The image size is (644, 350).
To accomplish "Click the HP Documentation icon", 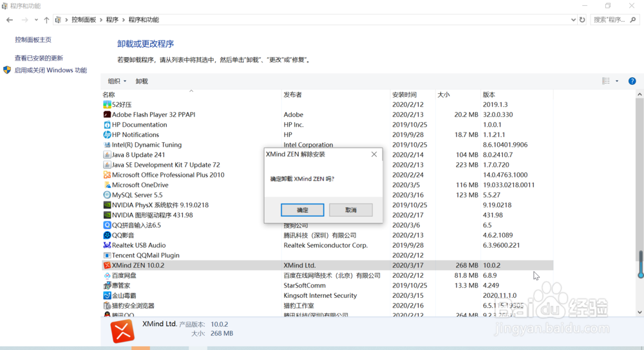I will [107, 125].
